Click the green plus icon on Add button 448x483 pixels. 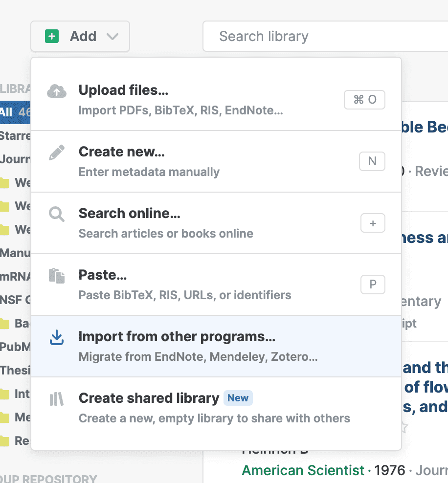52,36
